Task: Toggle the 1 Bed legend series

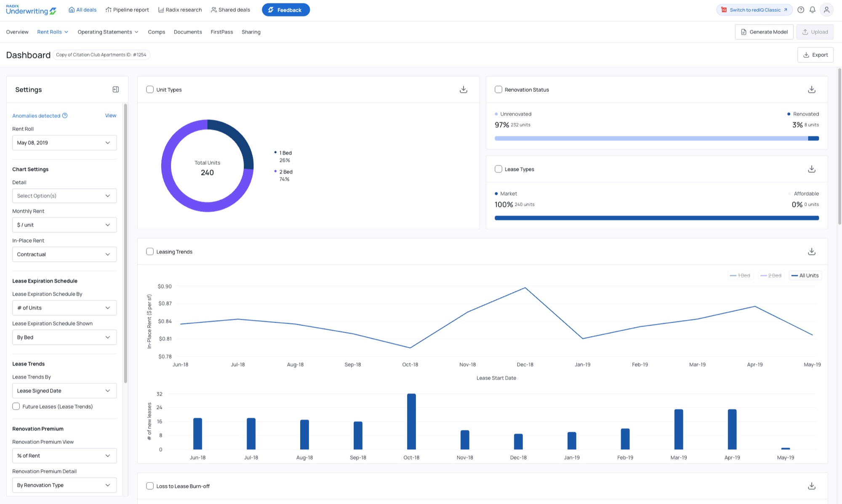Action: pyautogui.click(x=740, y=276)
